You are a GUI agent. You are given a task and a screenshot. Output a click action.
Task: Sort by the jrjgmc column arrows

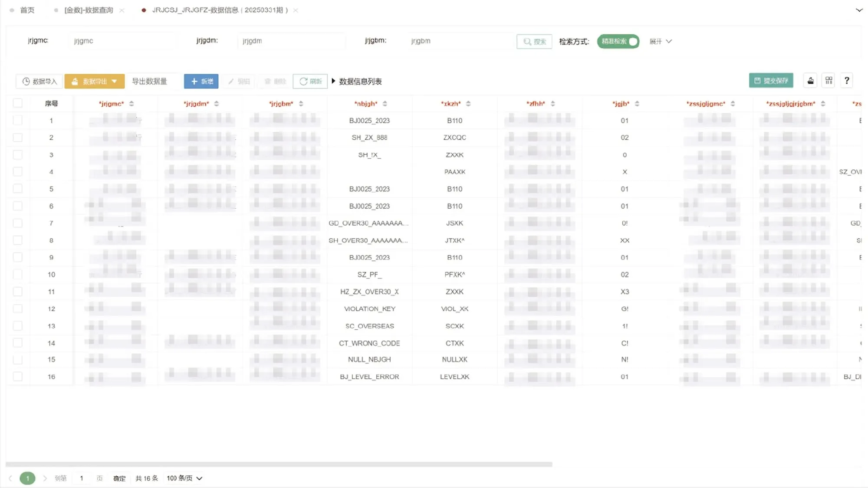click(132, 104)
